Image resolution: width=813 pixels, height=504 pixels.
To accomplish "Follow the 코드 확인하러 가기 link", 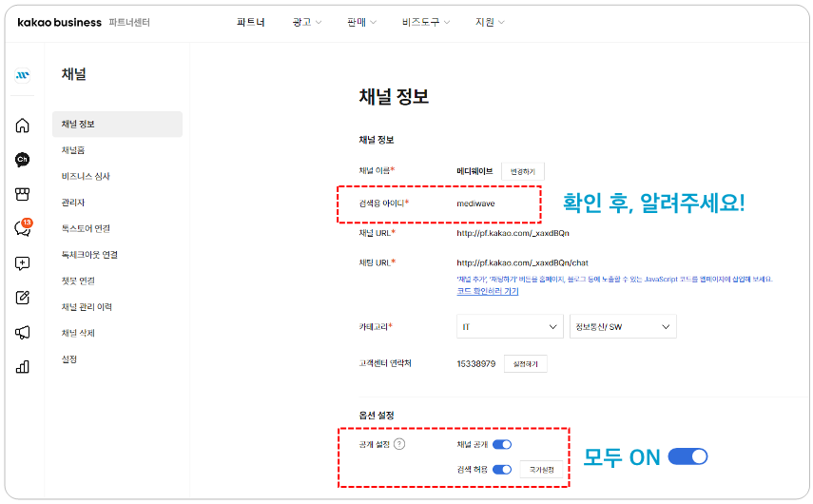I will coord(488,291).
